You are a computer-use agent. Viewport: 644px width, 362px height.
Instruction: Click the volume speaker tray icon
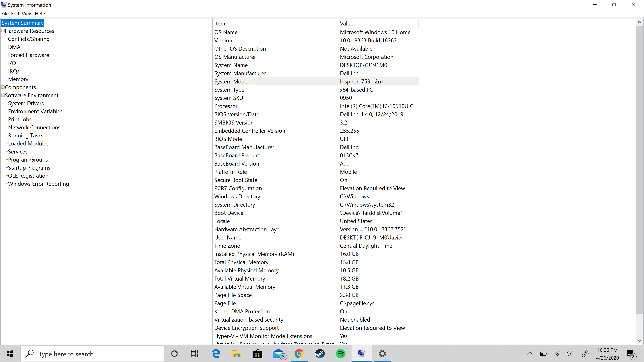(570, 354)
